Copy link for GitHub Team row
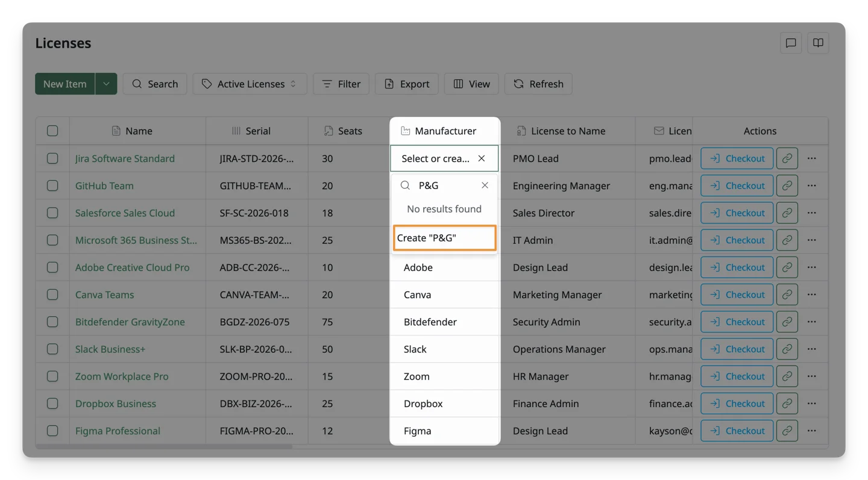Image resolution: width=868 pixels, height=480 pixels. [x=787, y=185]
